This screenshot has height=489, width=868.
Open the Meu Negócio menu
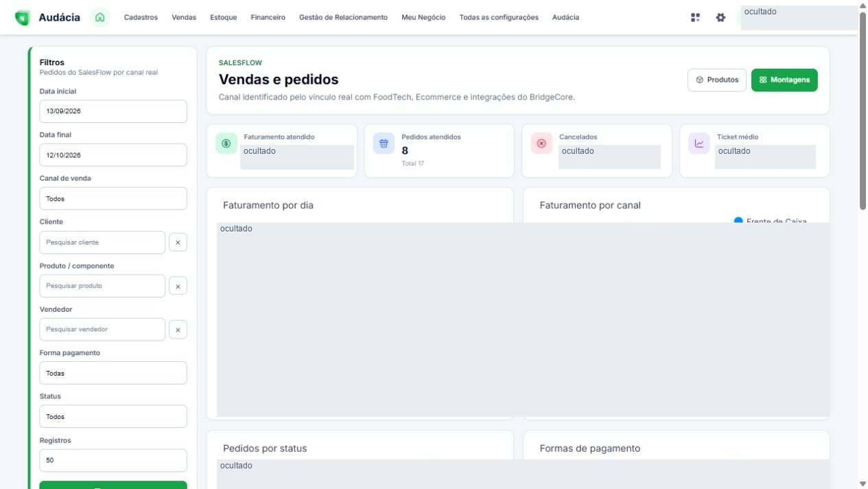pos(423,17)
